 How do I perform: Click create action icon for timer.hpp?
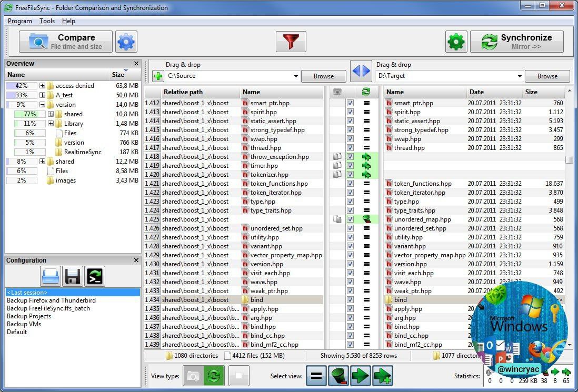pos(366,166)
